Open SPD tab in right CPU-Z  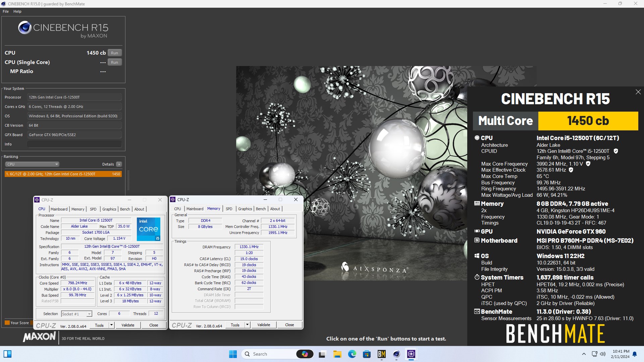(x=229, y=209)
